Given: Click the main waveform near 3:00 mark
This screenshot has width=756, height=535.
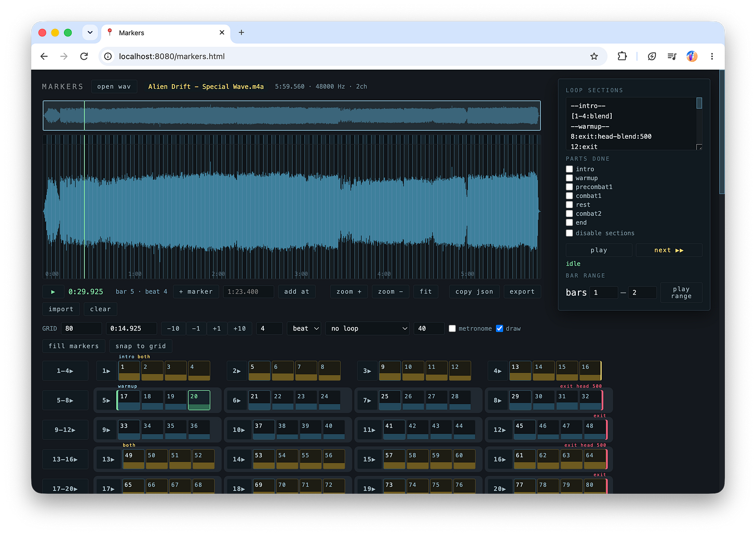Looking at the screenshot, I should point(301,208).
